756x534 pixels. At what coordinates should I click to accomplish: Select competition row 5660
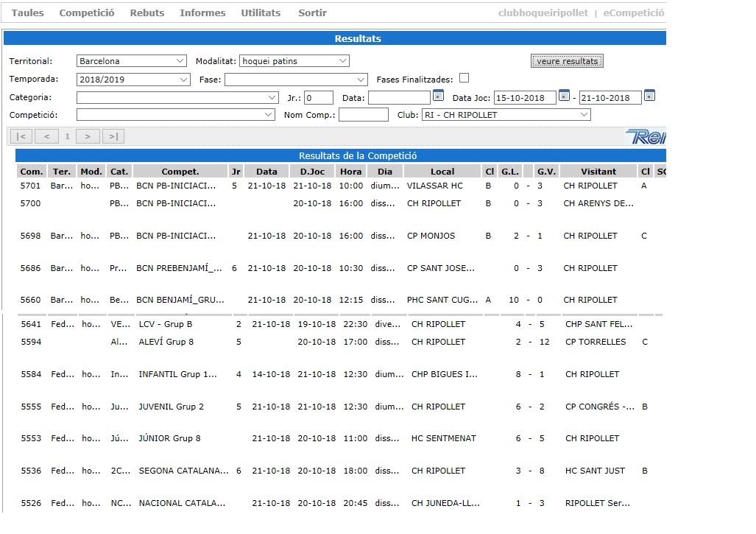[340, 300]
